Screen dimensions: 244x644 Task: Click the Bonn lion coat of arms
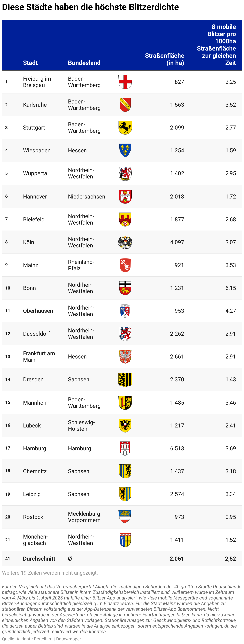pos(125,288)
